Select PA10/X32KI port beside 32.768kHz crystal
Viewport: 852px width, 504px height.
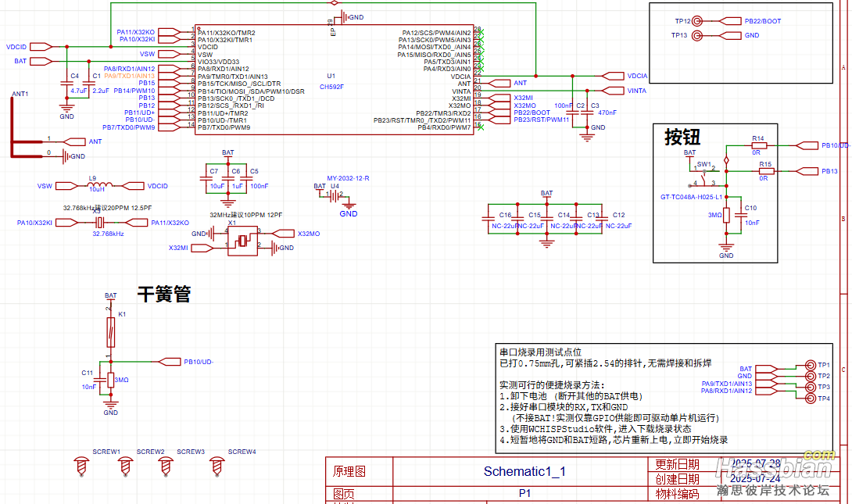tap(67, 222)
